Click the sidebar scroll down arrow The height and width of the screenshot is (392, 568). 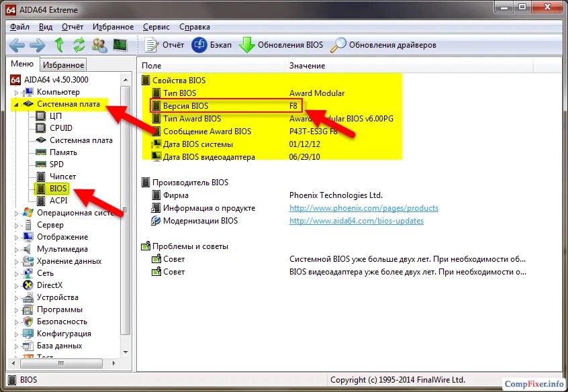pos(126,352)
